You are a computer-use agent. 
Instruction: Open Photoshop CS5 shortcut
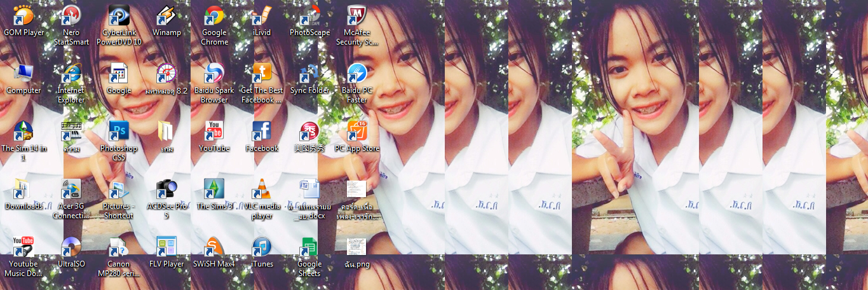pyautogui.click(x=119, y=131)
